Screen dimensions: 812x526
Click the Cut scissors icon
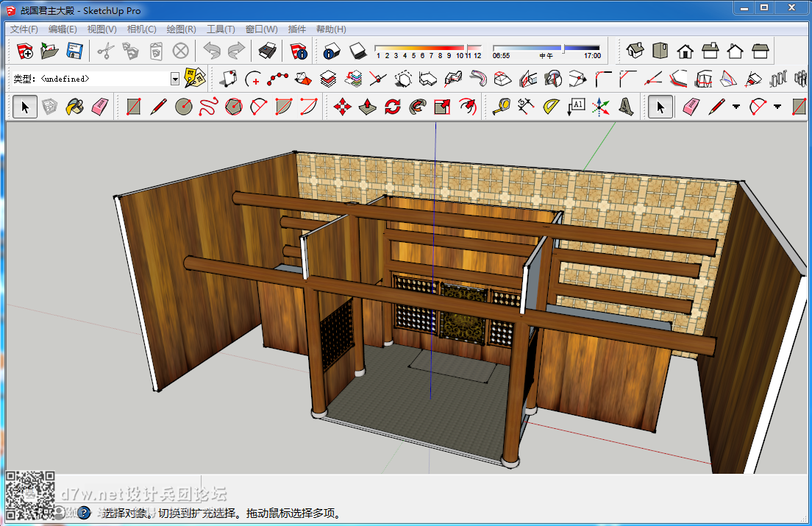[105, 51]
